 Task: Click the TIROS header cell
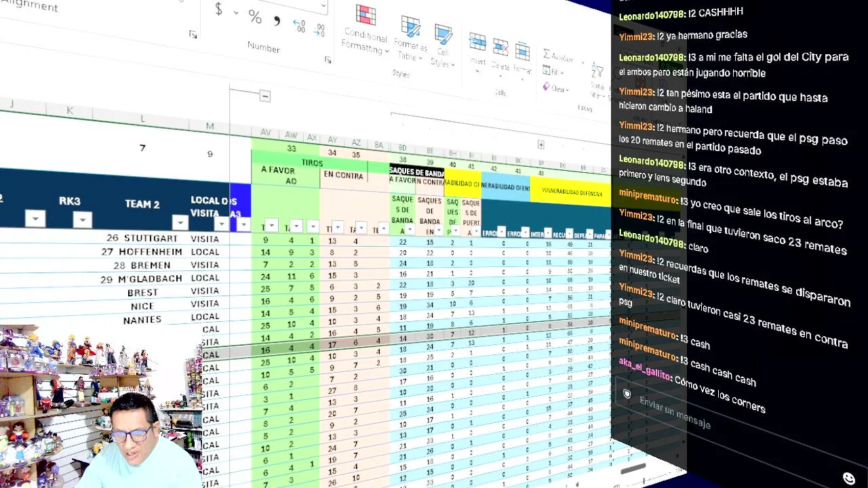pyautogui.click(x=313, y=163)
